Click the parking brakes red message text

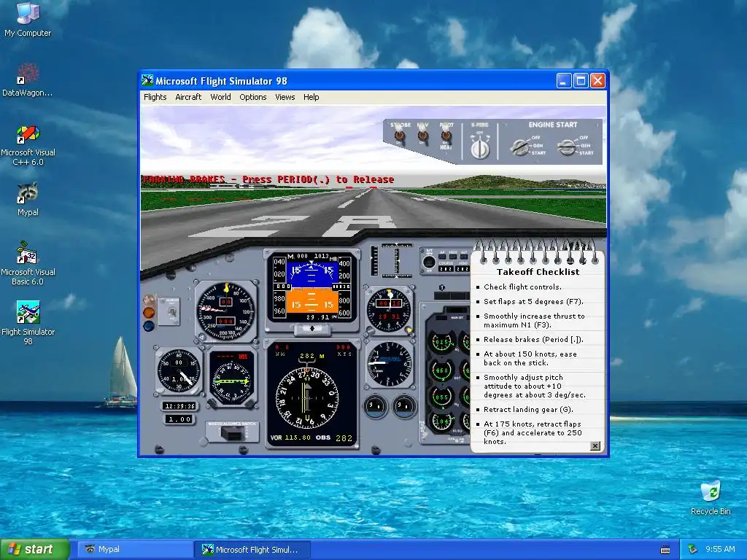tap(268, 179)
